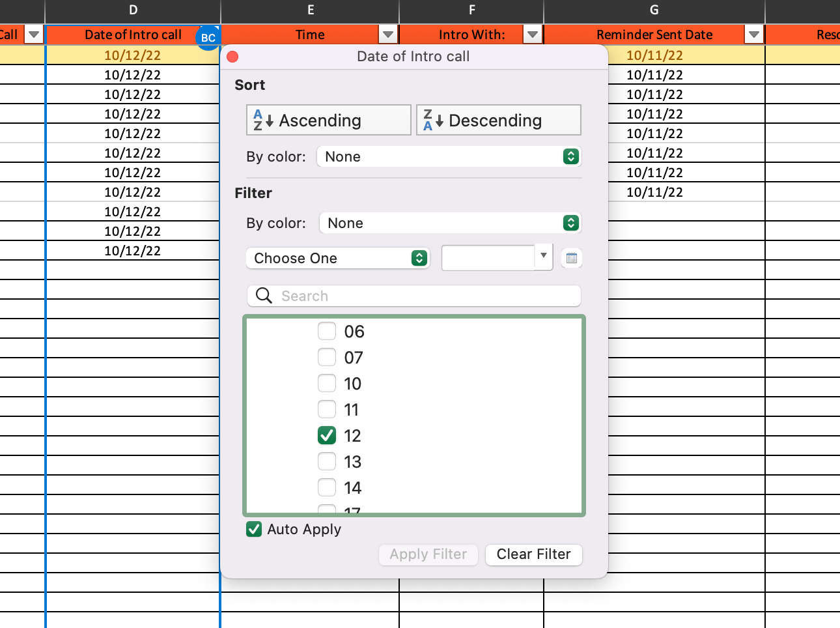Check the 11 filter checkbox
Viewport: 840px width, 628px height.
tap(327, 409)
